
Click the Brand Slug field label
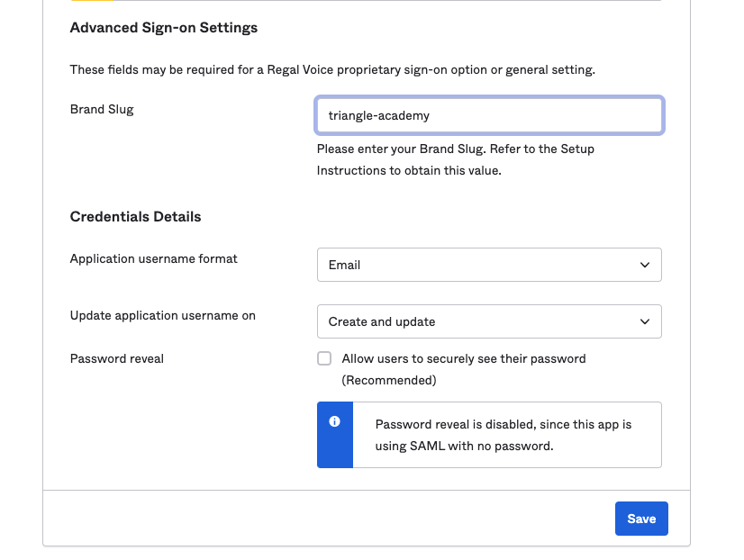[x=102, y=110]
